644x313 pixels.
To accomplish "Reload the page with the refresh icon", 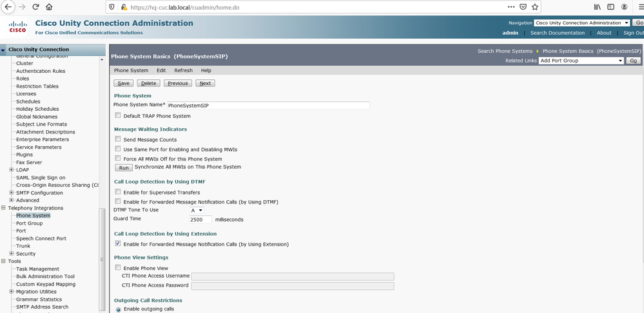I will [35, 7].
